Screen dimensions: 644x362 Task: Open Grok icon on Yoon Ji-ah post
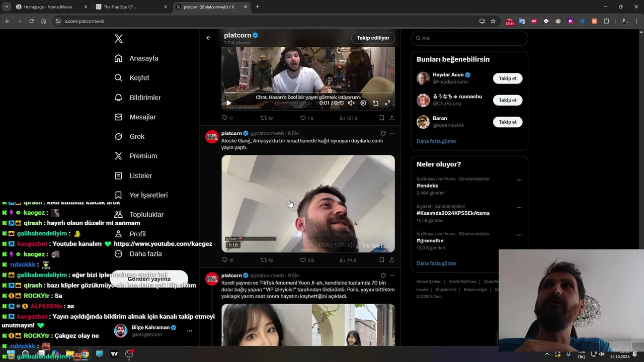[x=383, y=276]
